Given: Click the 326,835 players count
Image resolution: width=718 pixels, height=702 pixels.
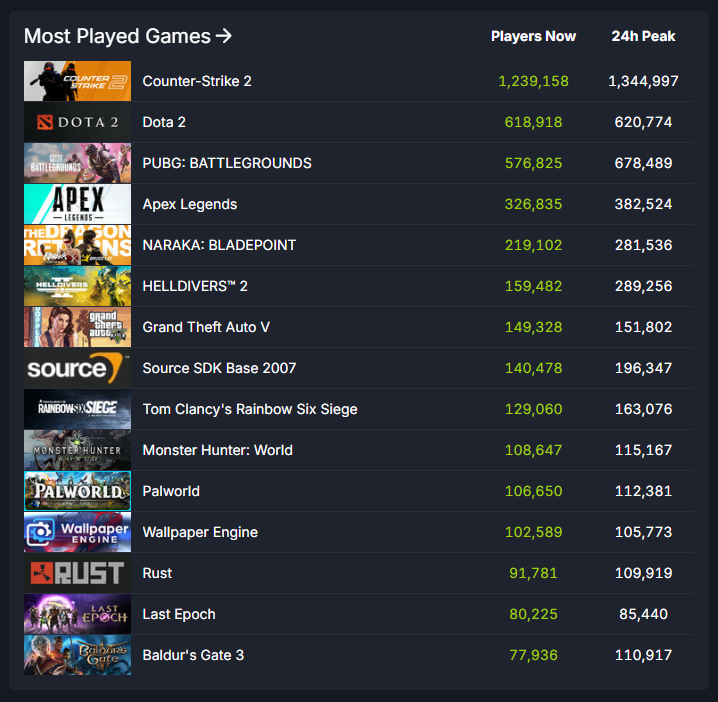Looking at the screenshot, I should [x=533, y=204].
